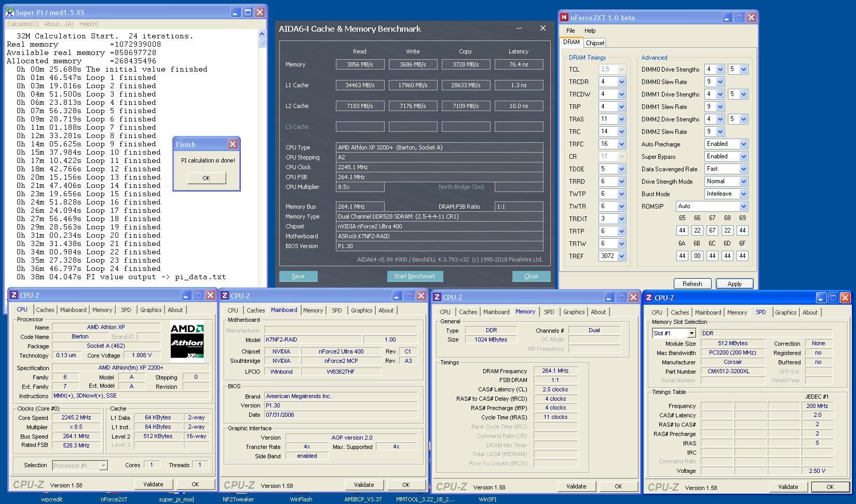Image resolution: width=856 pixels, height=504 pixels.
Task: Expand the TRAS dropdown
Action: pos(621,119)
